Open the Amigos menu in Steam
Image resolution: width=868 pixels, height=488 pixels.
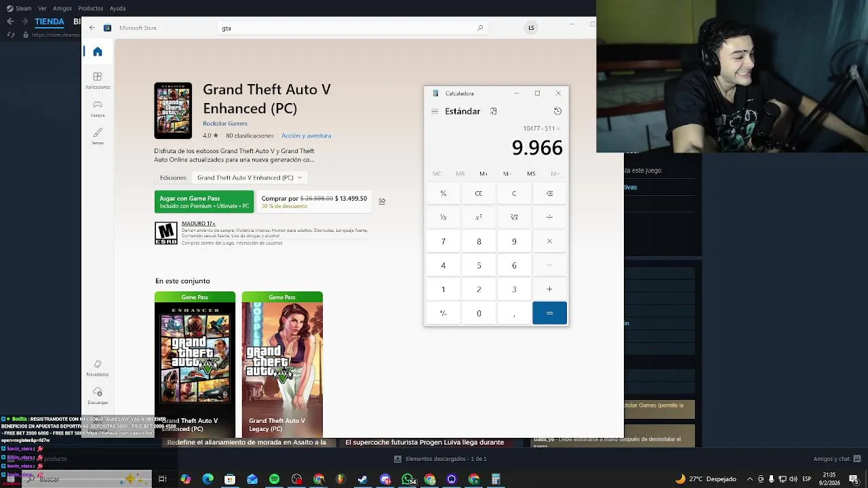point(62,8)
